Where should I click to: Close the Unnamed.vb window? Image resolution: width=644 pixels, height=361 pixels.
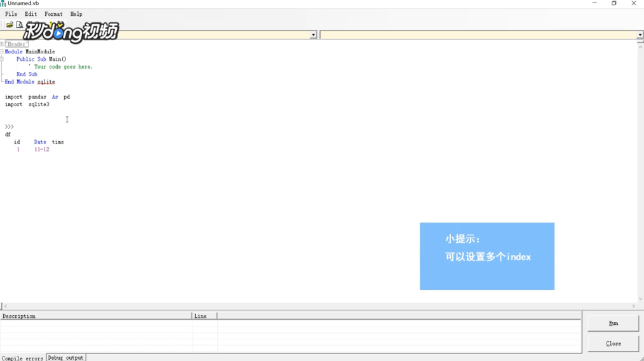pos(634,3)
